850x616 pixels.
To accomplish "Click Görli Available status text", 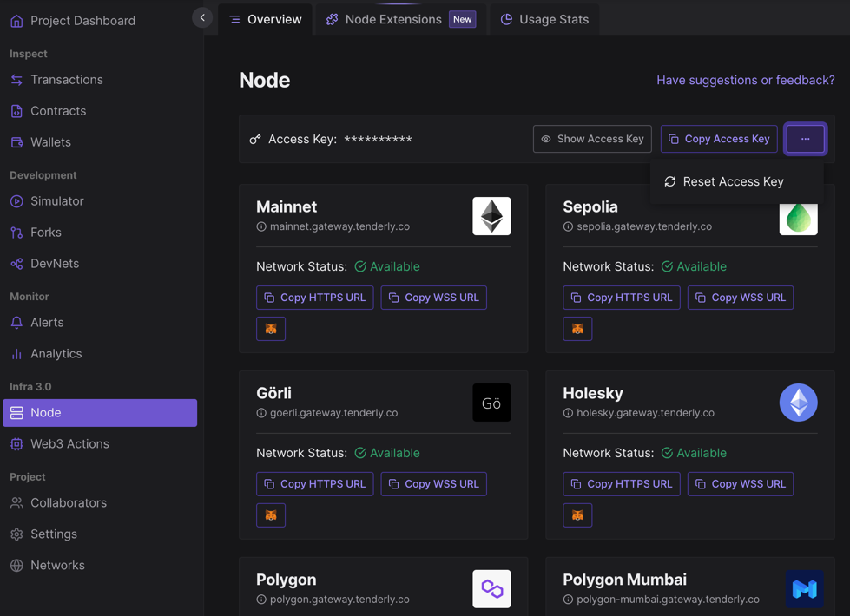I will [395, 453].
